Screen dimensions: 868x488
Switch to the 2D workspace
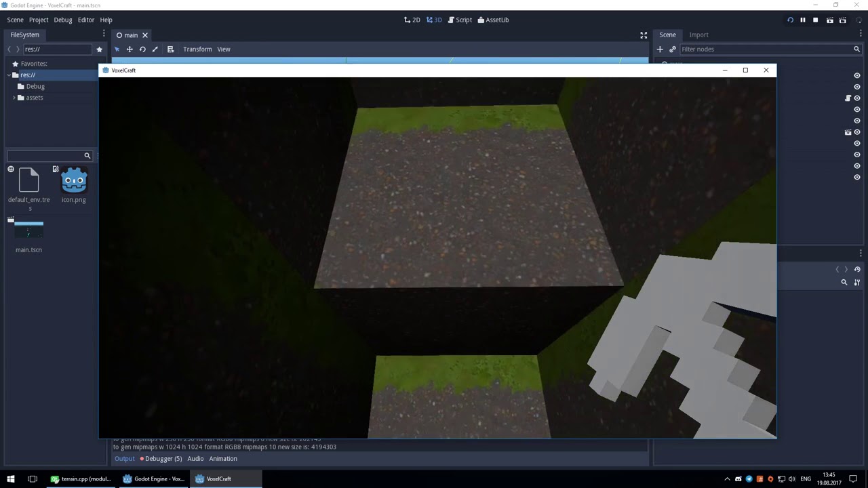point(412,20)
